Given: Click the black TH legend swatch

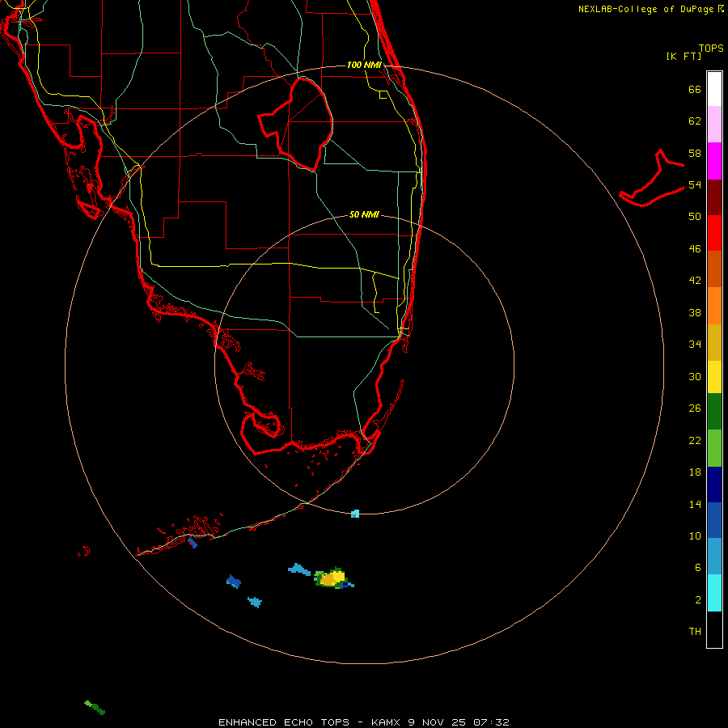Looking at the screenshot, I should click(x=714, y=629).
